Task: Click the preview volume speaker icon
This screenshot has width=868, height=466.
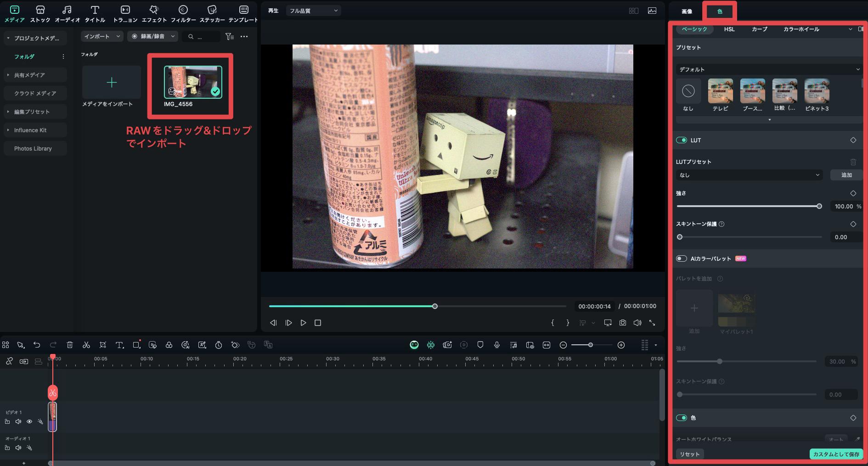Action: (x=637, y=323)
